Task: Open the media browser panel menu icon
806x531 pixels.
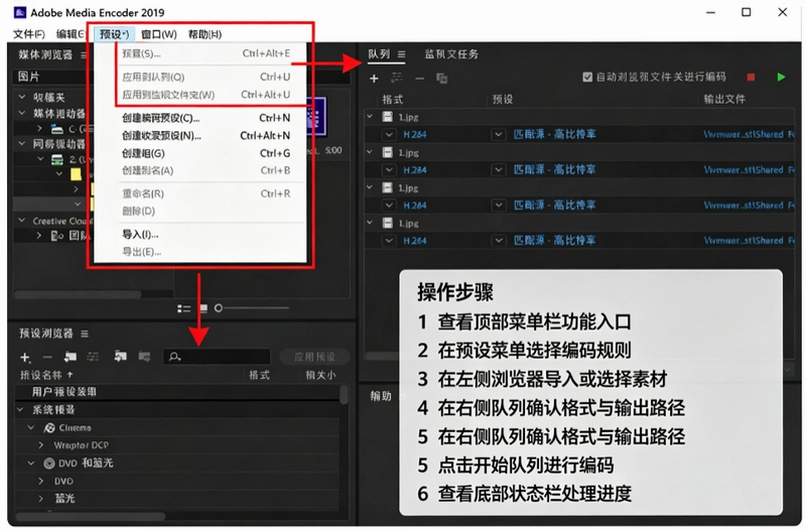Action: (x=83, y=54)
